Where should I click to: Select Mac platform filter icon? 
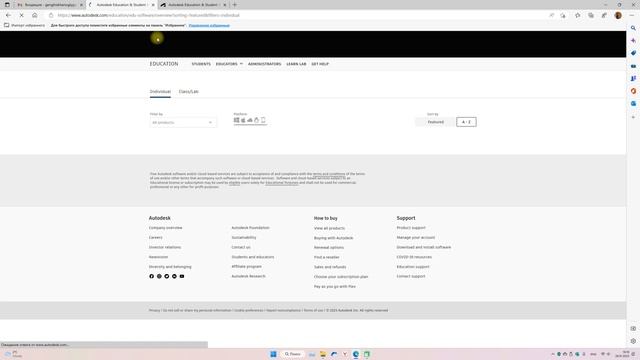coord(243,120)
